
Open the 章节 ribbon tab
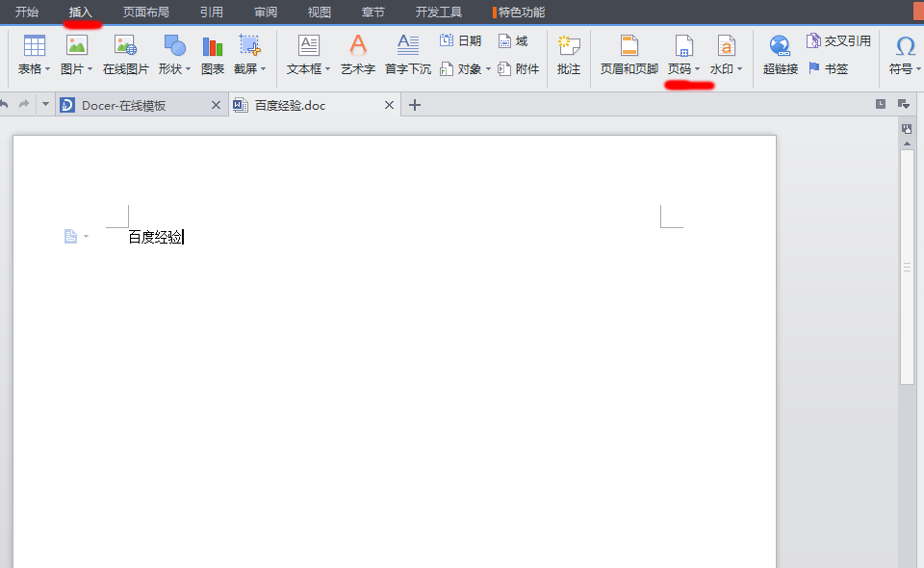point(373,12)
